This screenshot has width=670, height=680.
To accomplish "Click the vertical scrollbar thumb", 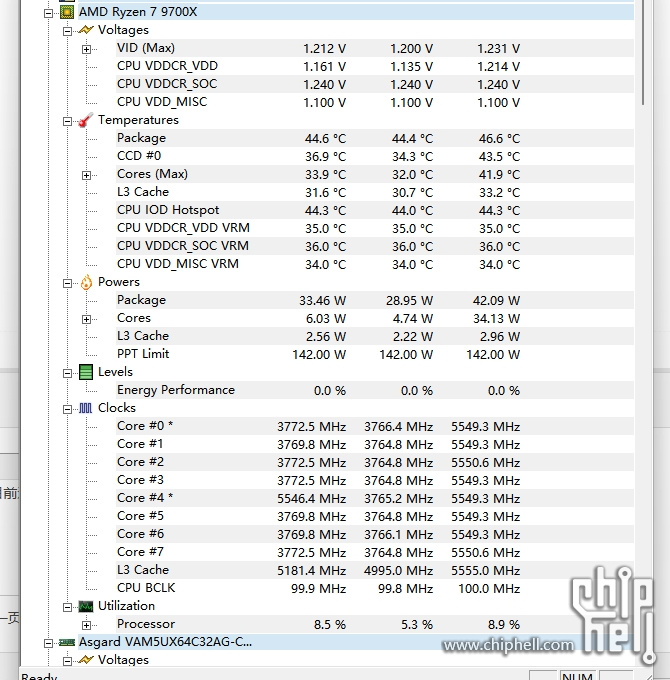I will pos(644,52).
